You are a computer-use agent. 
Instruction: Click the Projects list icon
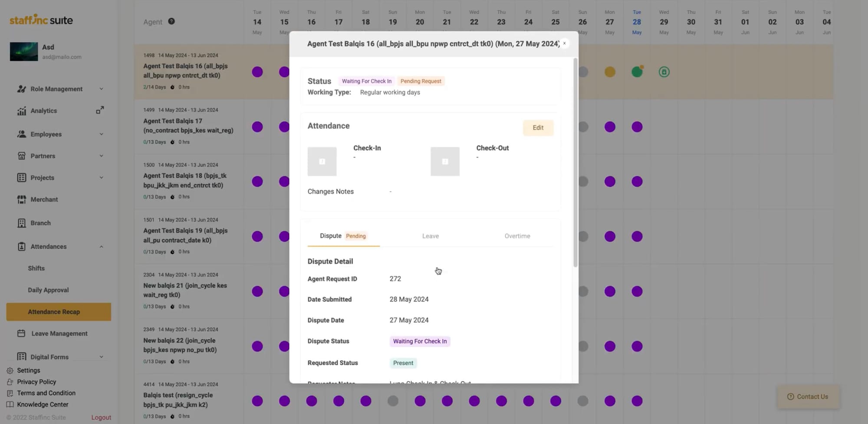coord(21,177)
